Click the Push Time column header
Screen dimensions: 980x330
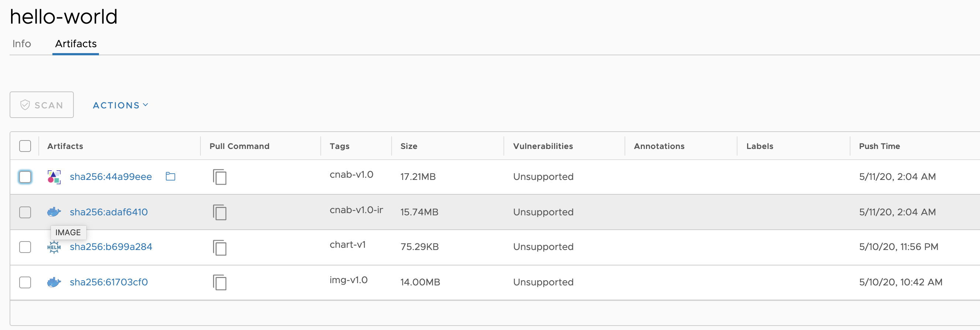coord(879,146)
